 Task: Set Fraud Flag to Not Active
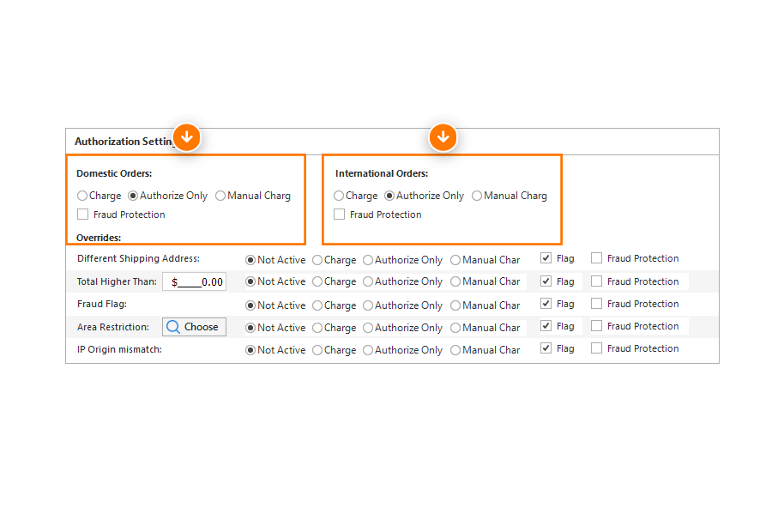pyautogui.click(x=250, y=305)
